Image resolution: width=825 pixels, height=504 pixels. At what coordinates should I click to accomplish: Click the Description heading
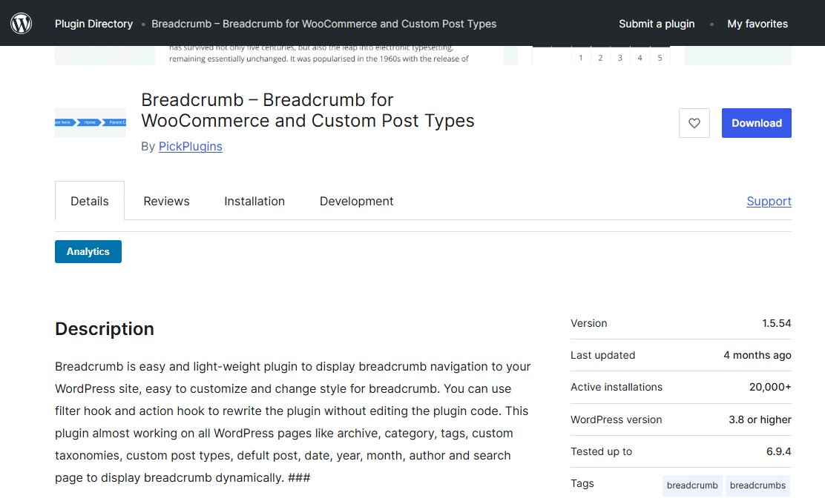click(x=104, y=328)
